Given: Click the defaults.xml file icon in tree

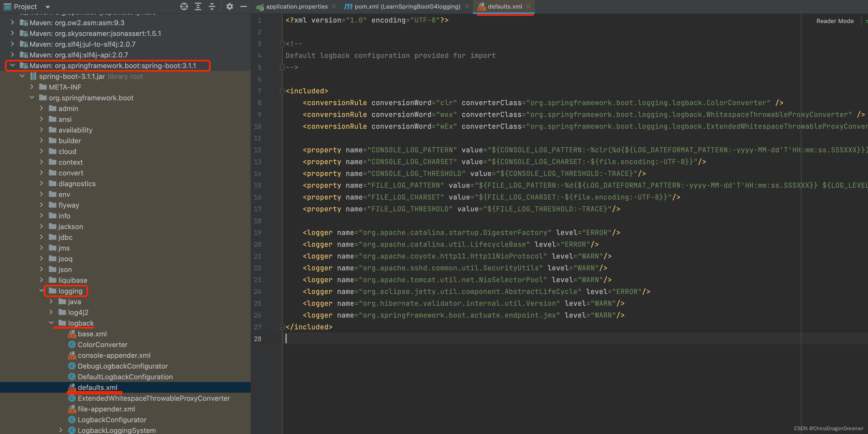Looking at the screenshot, I should pyautogui.click(x=72, y=387).
